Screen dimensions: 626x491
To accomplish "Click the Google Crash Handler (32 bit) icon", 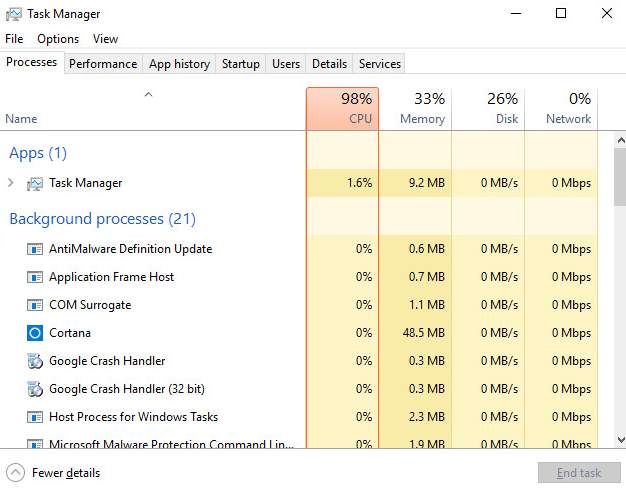I will coord(35,389).
